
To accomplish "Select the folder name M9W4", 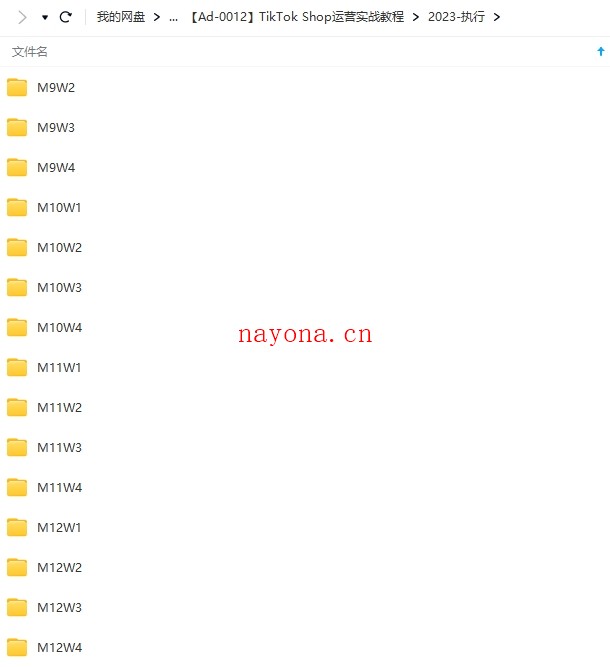I will [x=56, y=168].
